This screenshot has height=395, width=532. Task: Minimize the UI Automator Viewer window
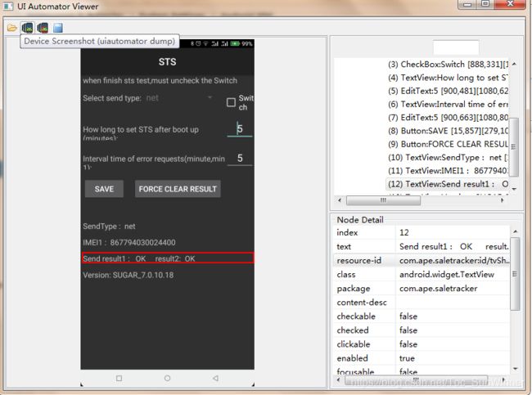point(467,4)
